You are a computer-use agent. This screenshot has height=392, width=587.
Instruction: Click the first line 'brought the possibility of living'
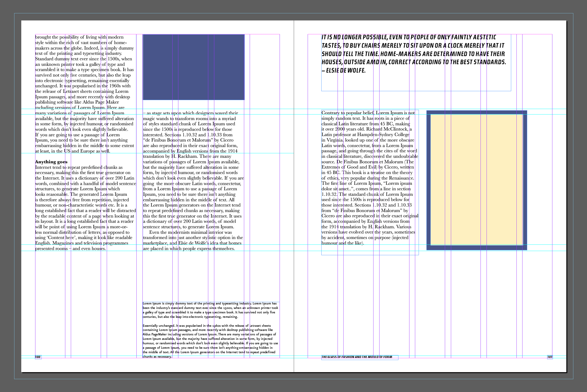click(x=79, y=37)
